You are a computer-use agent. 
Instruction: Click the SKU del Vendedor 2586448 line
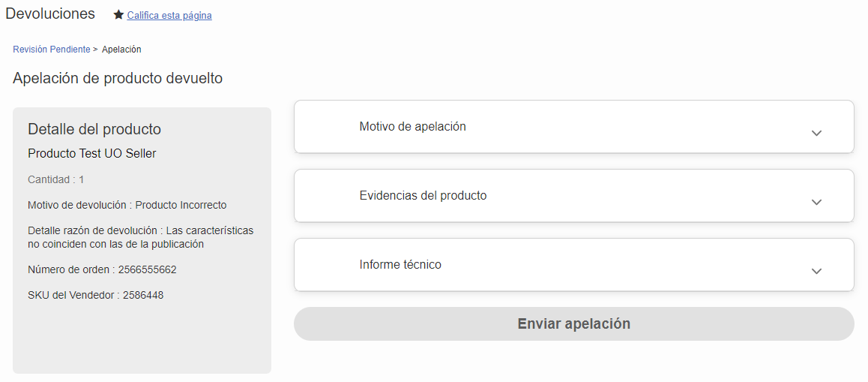96,296
